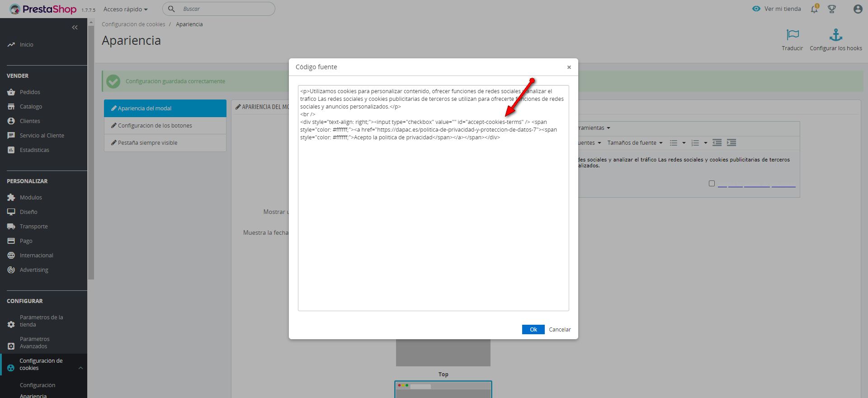This screenshot has width=868, height=398.
Task: Click inside the HTML source code textarea
Action: [x=433, y=198]
